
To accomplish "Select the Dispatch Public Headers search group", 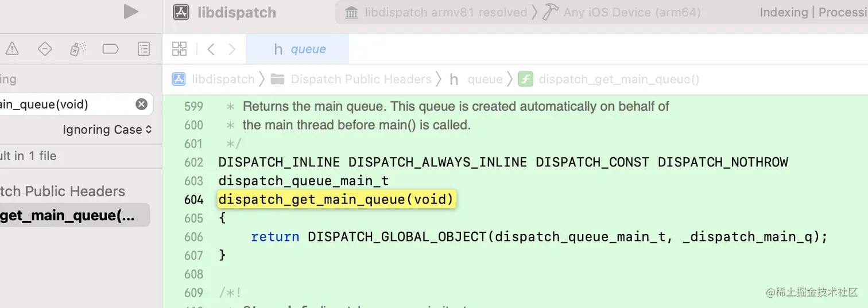I will 63,191.
